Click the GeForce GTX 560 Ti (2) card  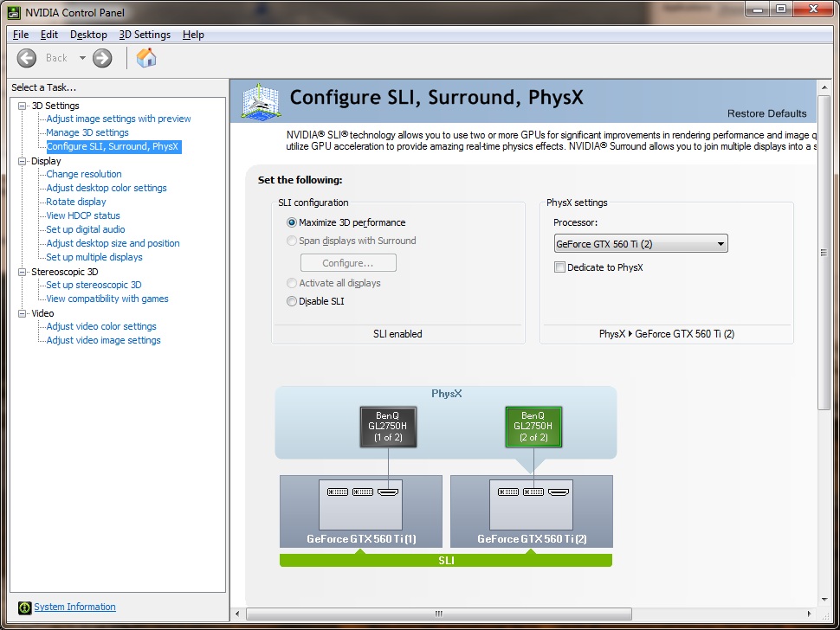532,511
